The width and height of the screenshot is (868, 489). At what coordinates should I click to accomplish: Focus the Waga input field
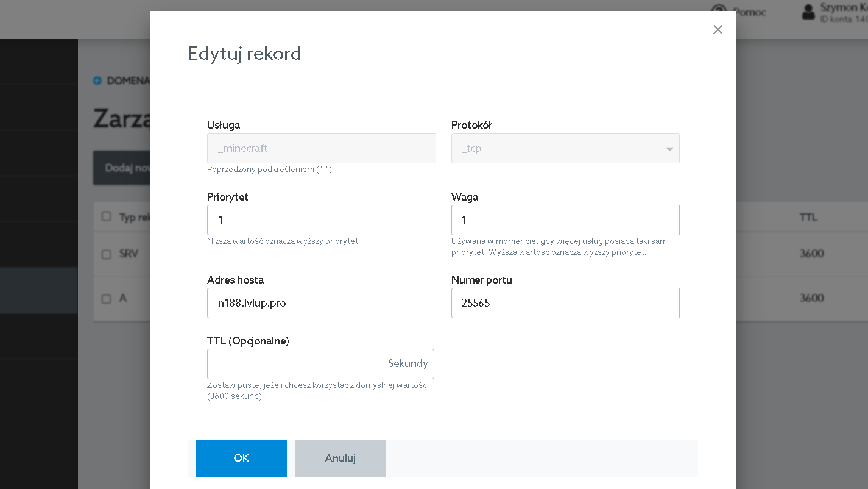point(565,220)
